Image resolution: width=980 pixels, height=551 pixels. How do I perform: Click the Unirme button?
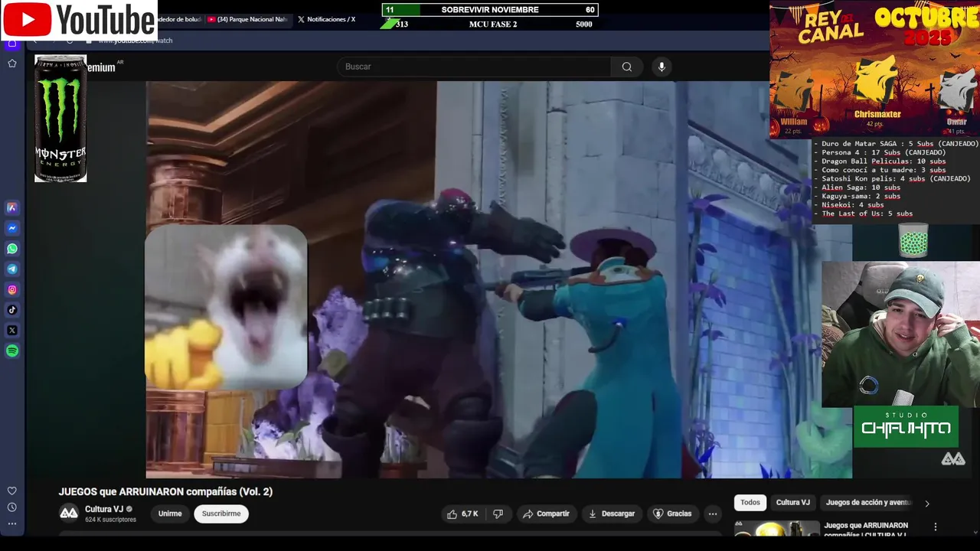pos(170,514)
